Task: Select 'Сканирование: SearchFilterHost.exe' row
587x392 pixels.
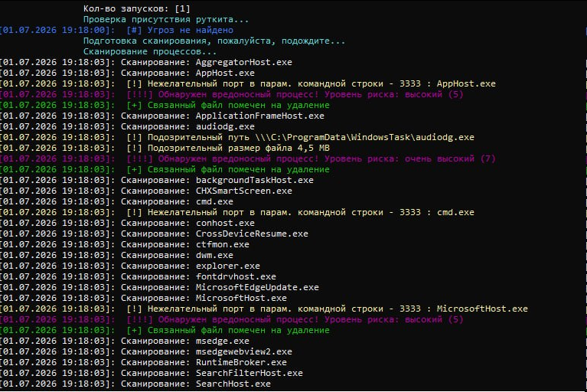Action: pyautogui.click(x=152, y=374)
